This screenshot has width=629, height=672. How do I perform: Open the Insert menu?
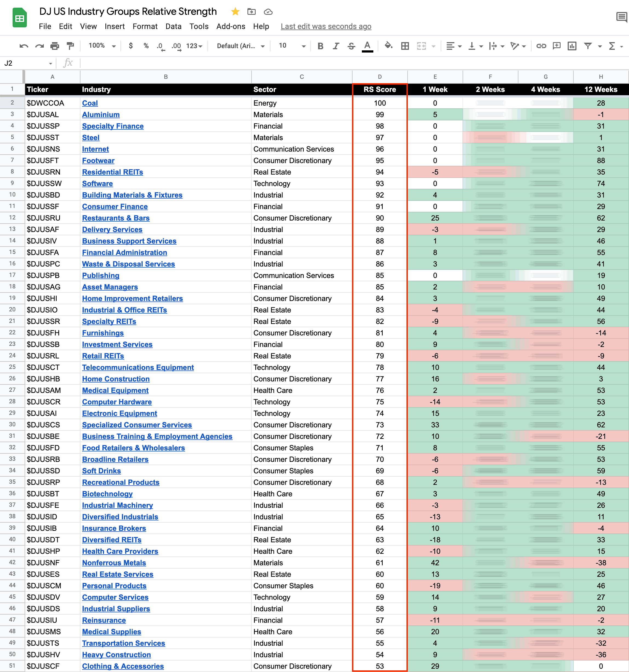pyautogui.click(x=115, y=26)
